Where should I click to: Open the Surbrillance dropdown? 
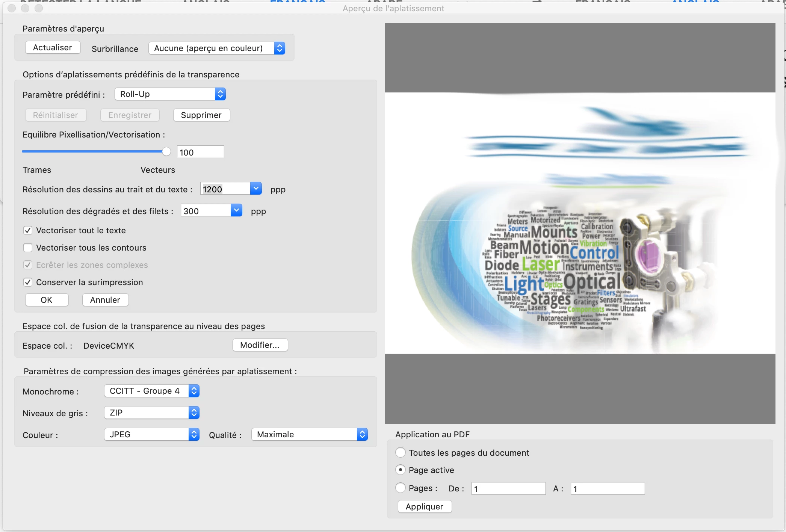[217, 48]
